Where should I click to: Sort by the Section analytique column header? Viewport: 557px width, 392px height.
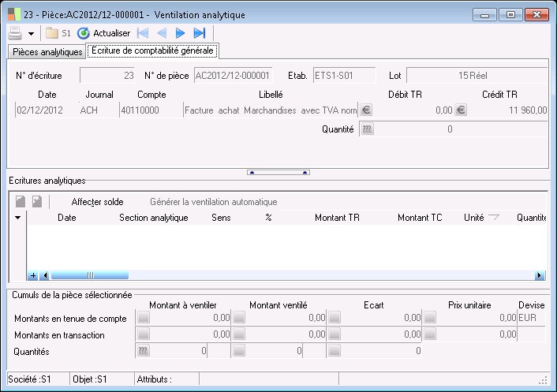[x=153, y=218]
